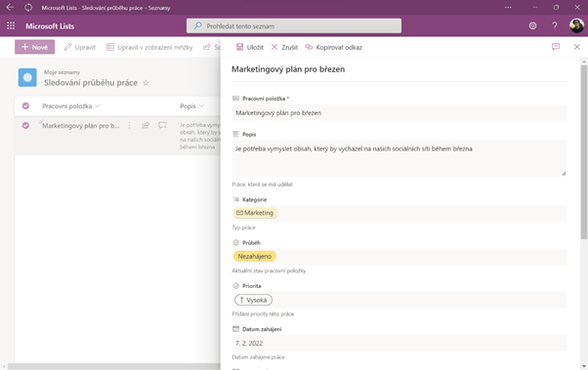588x370 pixels.
Task: Edit the Pracovní položka text field
Action: click(399, 113)
